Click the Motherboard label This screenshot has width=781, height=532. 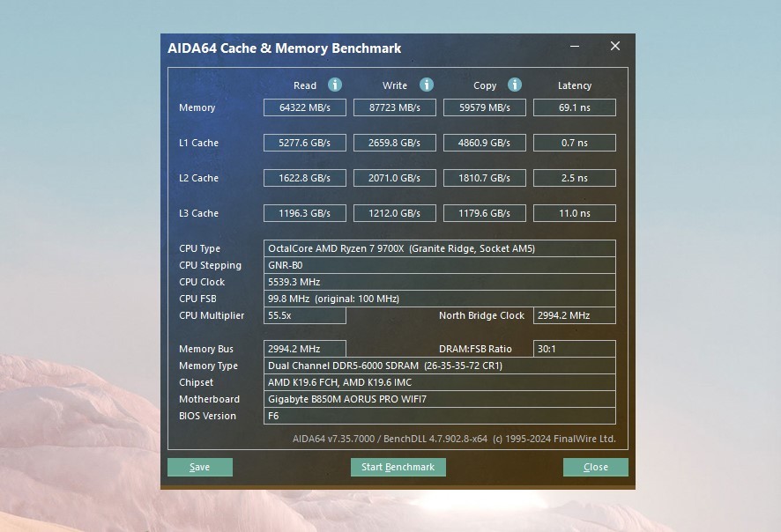[x=209, y=399]
